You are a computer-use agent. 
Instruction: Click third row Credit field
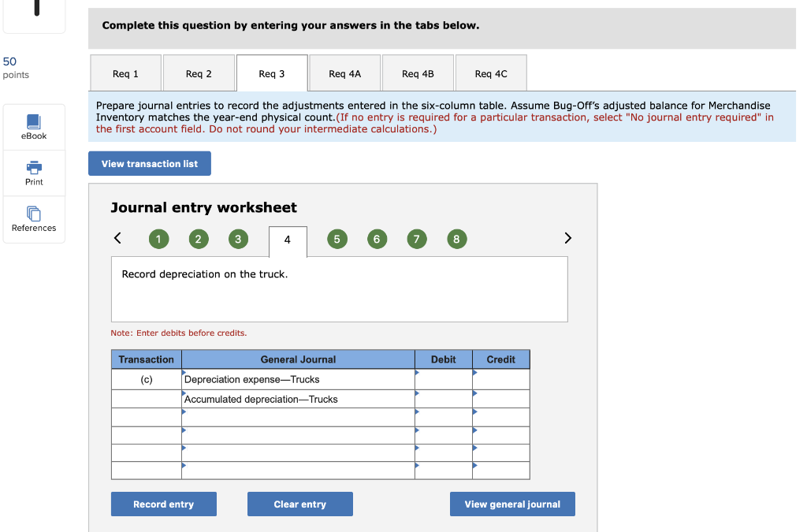pos(501,418)
